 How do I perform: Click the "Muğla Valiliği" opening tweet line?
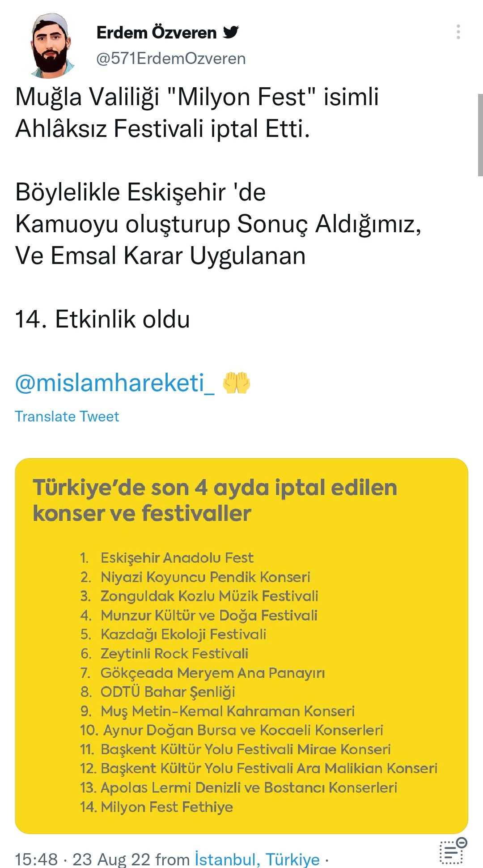point(197,97)
